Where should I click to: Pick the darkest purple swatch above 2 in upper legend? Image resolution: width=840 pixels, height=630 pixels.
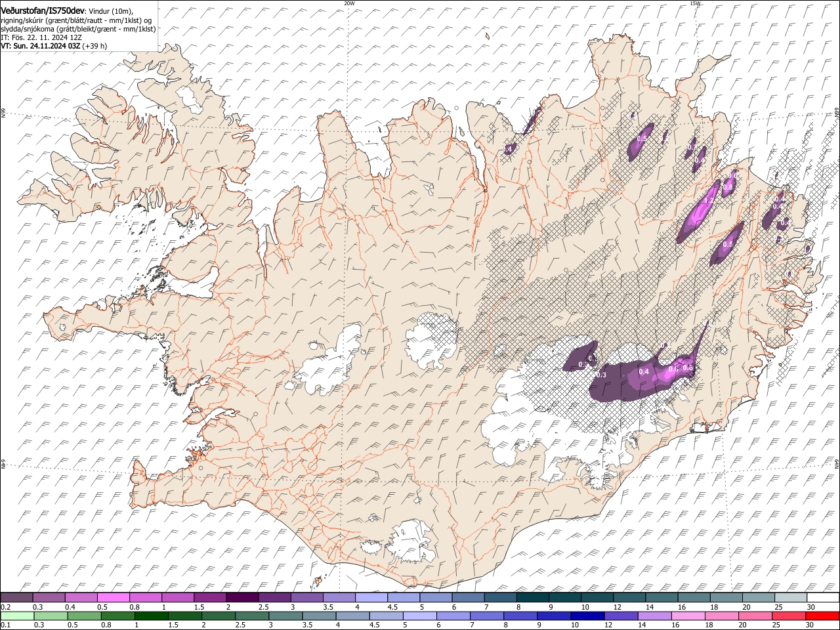[242, 598]
